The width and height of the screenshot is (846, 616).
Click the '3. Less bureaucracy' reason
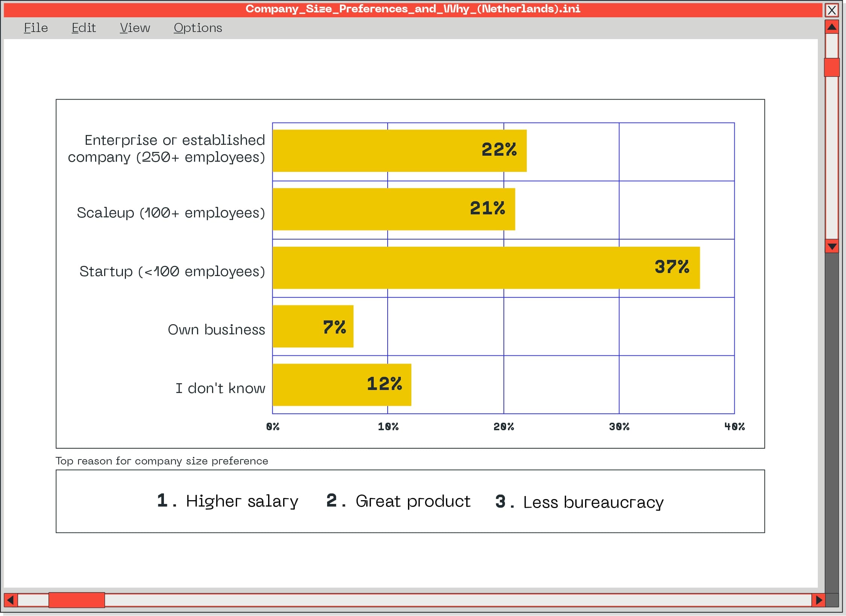click(579, 502)
